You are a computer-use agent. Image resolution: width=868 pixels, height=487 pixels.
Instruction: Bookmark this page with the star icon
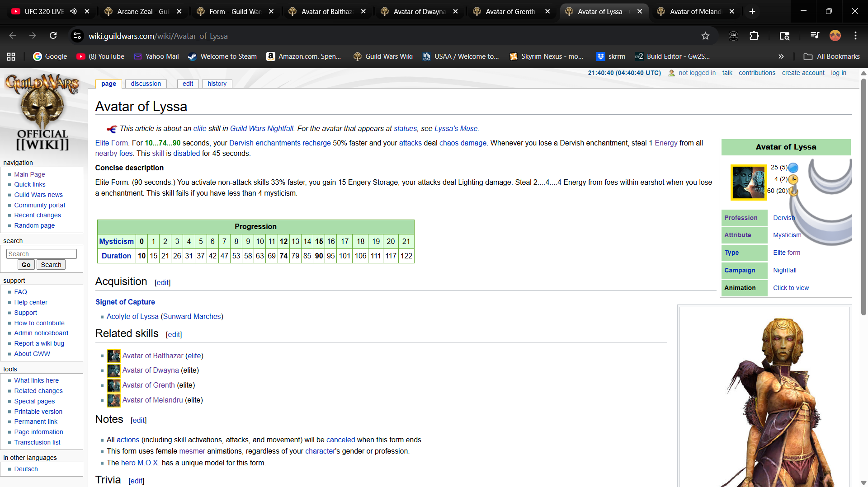point(705,36)
